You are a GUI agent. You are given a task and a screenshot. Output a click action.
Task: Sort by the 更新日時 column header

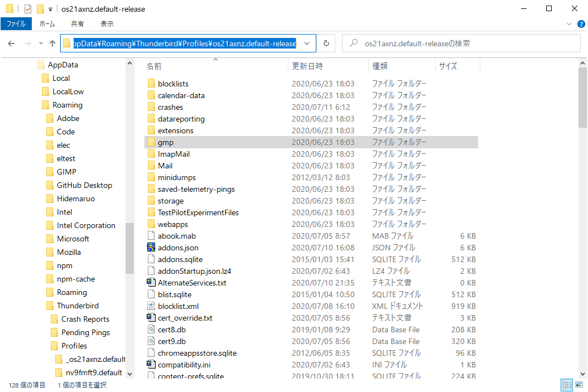point(307,66)
